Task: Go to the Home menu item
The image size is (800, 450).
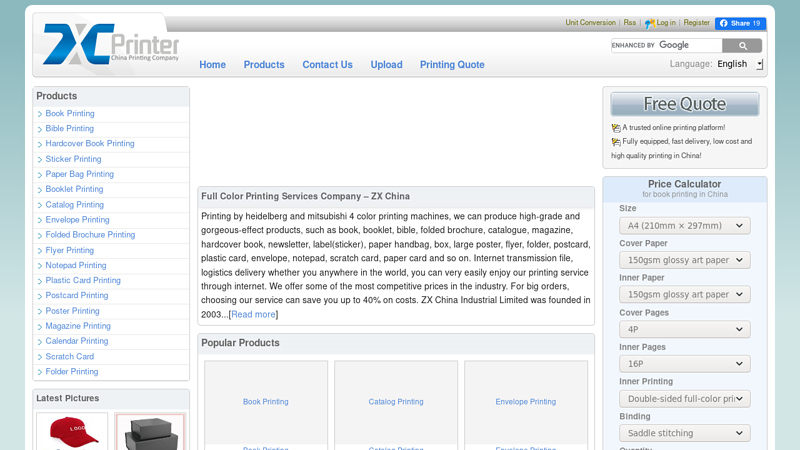Action: pyautogui.click(x=212, y=65)
